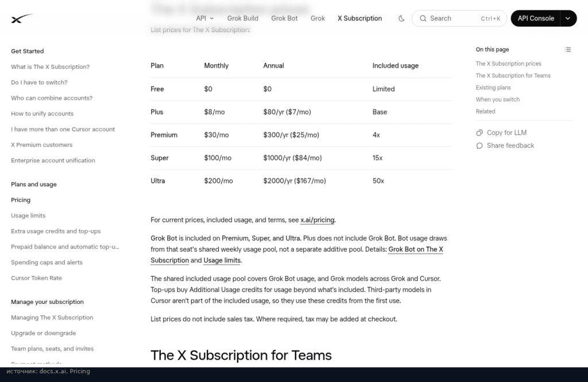This screenshot has height=382, width=588.
Task: Select the X Subscription tab
Action: (359, 18)
